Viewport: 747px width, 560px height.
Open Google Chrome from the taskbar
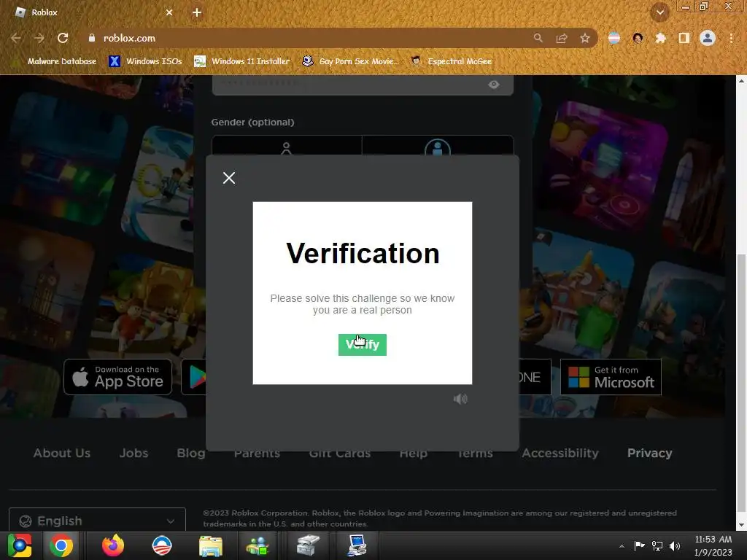click(61, 545)
